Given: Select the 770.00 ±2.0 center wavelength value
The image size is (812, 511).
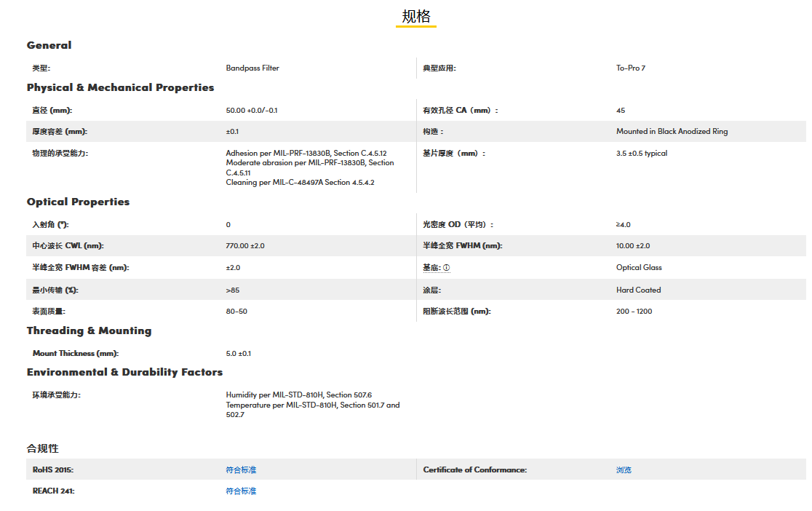Looking at the screenshot, I should 245,246.
